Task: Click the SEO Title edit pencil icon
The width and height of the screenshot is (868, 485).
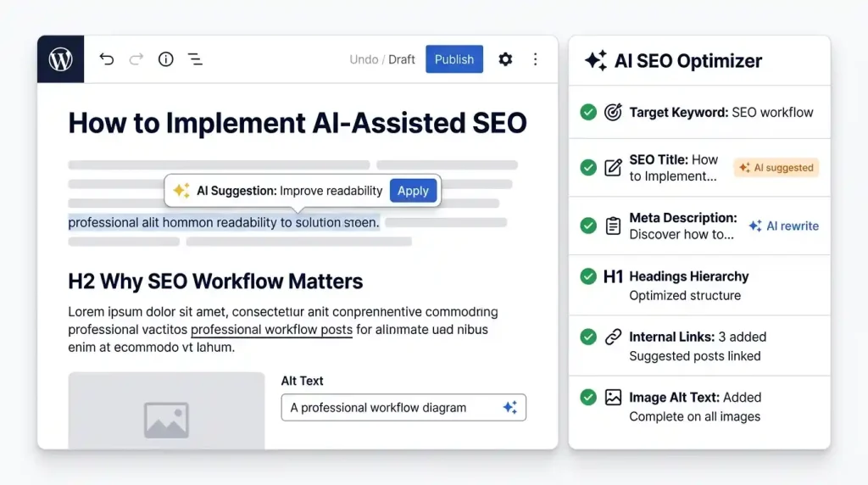Action: [x=613, y=168]
